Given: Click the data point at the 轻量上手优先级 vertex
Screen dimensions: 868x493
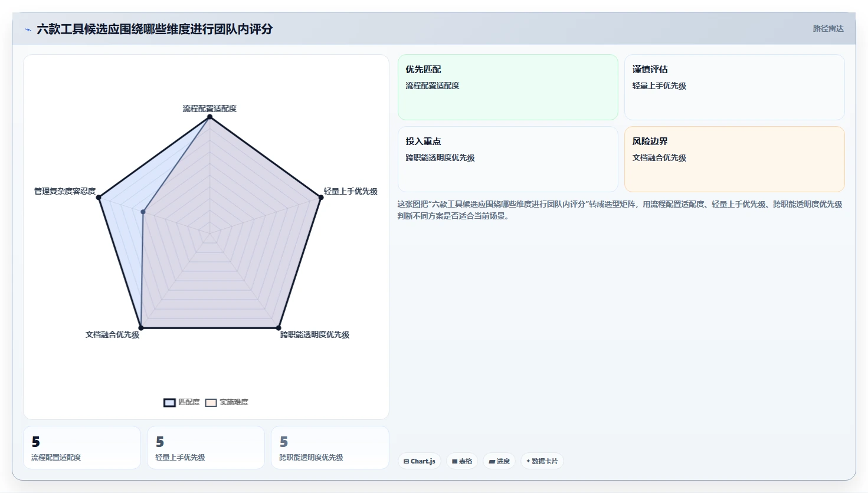Looking at the screenshot, I should click(x=321, y=198).
